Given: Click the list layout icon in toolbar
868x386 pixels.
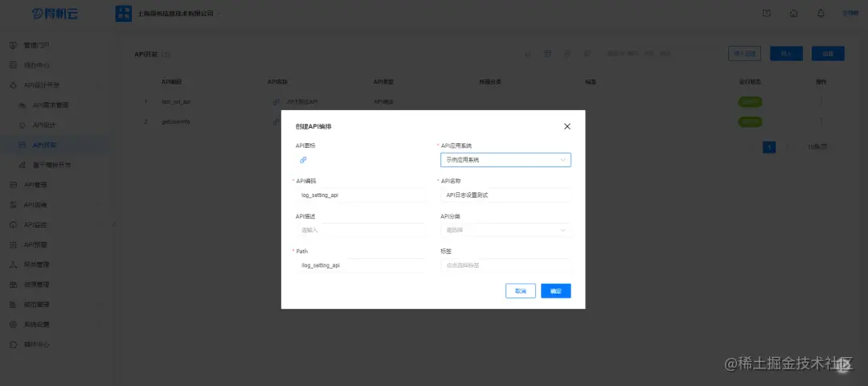Looking at the screenshot, I should (x=547, y=54).
